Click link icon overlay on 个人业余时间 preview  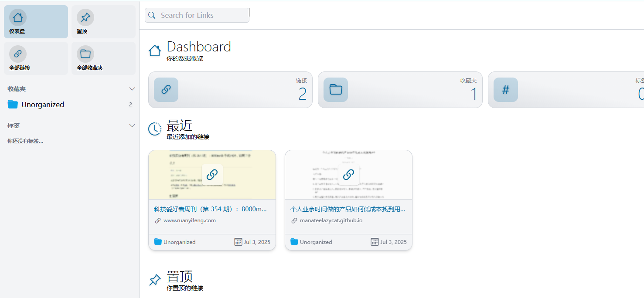coord(348,175)
